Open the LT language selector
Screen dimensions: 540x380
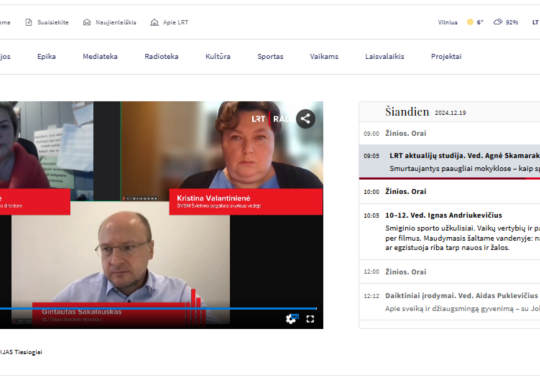(x=535, y=22)
